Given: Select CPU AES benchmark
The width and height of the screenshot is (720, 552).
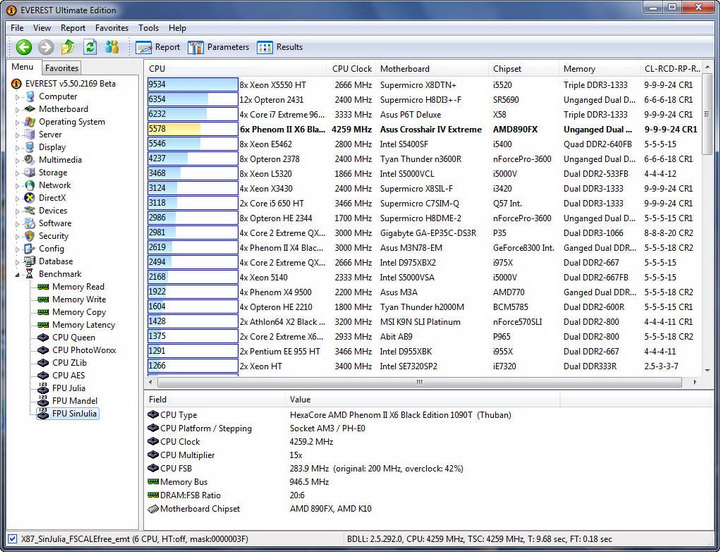Looking at the screenshot, I should point(68,375).
